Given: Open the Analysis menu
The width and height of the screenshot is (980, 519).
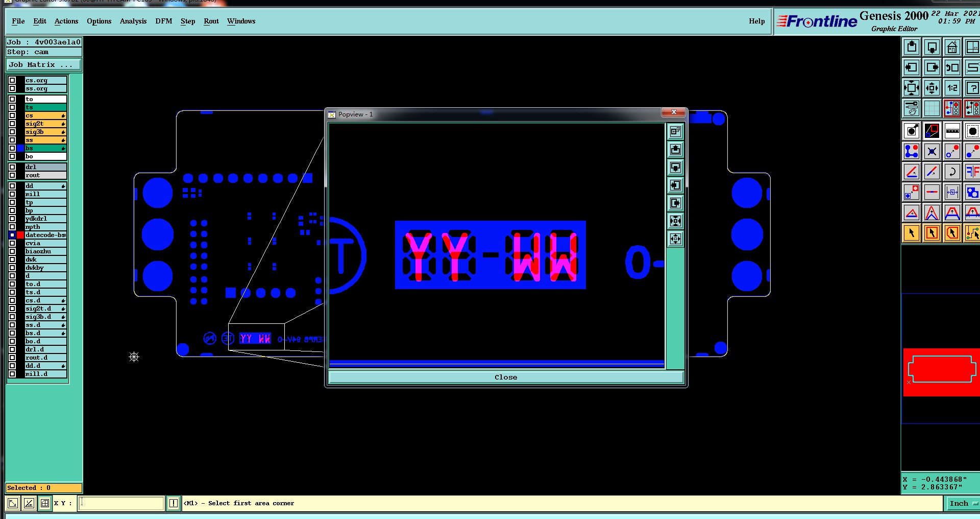Looking at the screenshot, I should (x=133, y=21).
